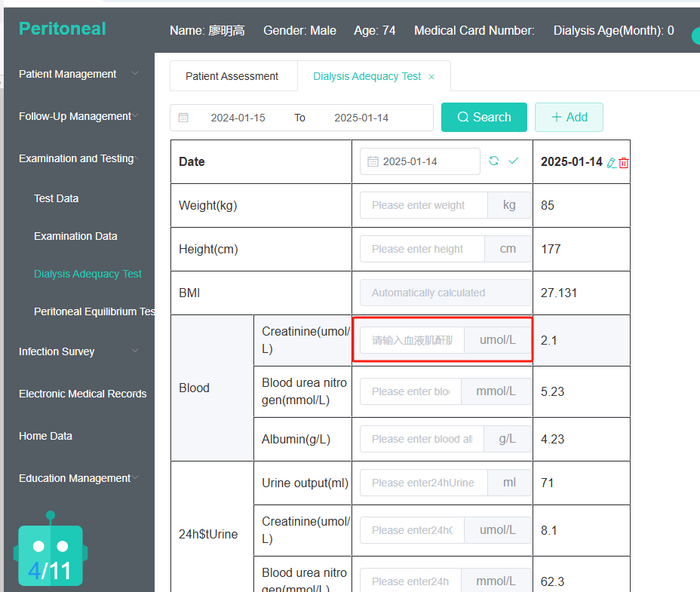700x592 pixels.
Task: Open Test Data in the sidebar
Action: 57,198
